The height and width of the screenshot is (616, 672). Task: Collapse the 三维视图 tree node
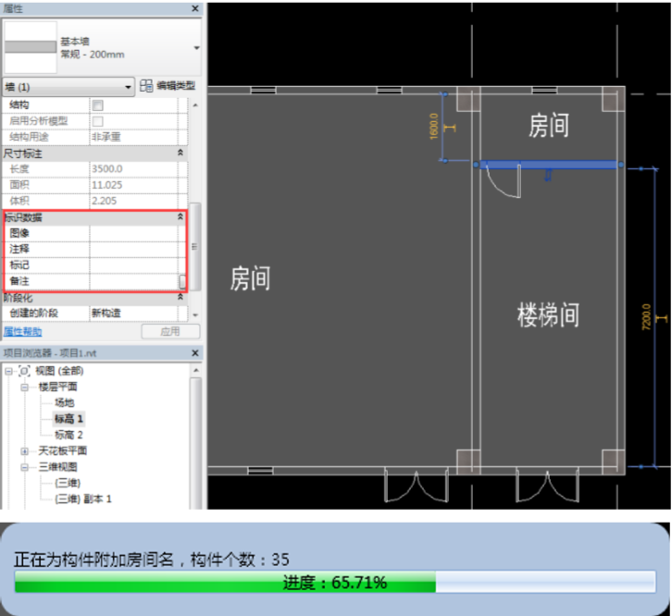pos(24,467)
